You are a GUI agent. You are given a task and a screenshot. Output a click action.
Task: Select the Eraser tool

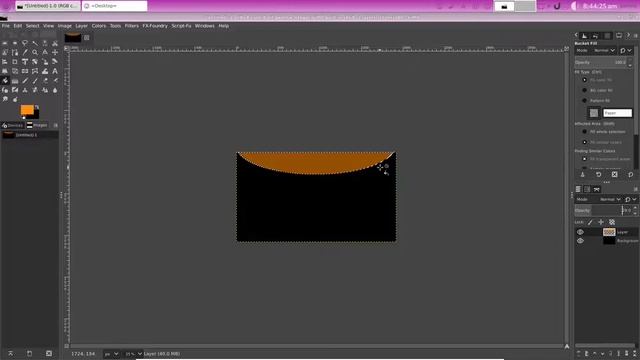[45, 81]
